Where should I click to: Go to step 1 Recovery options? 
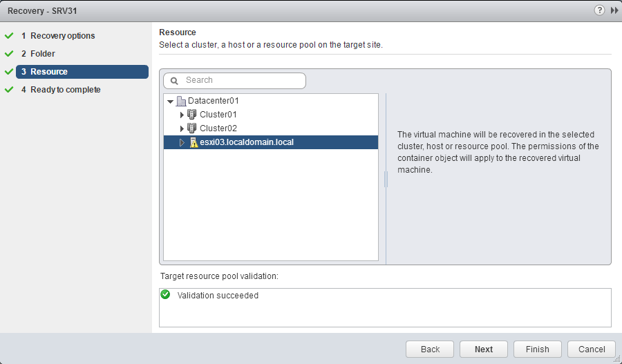(x=62, y=36)
